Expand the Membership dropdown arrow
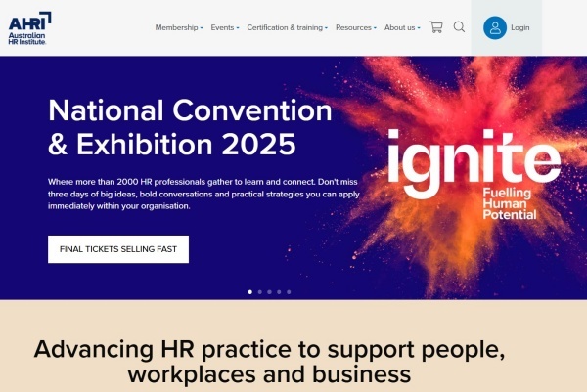The image size is (587, 392). pyautogui.click(x=202, y=28)
